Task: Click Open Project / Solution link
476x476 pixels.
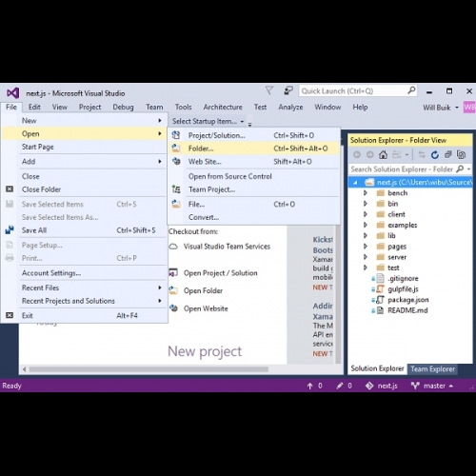Action: (x=221, y=273)
